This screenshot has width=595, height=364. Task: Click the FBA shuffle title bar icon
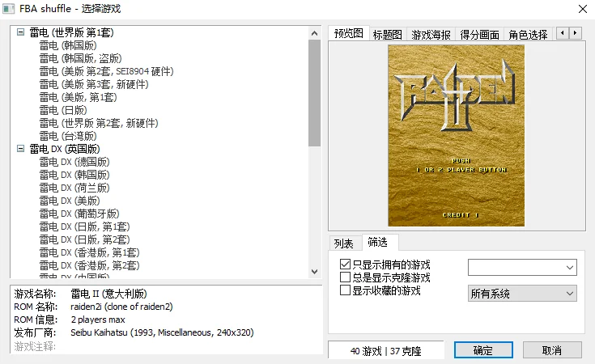9,9
